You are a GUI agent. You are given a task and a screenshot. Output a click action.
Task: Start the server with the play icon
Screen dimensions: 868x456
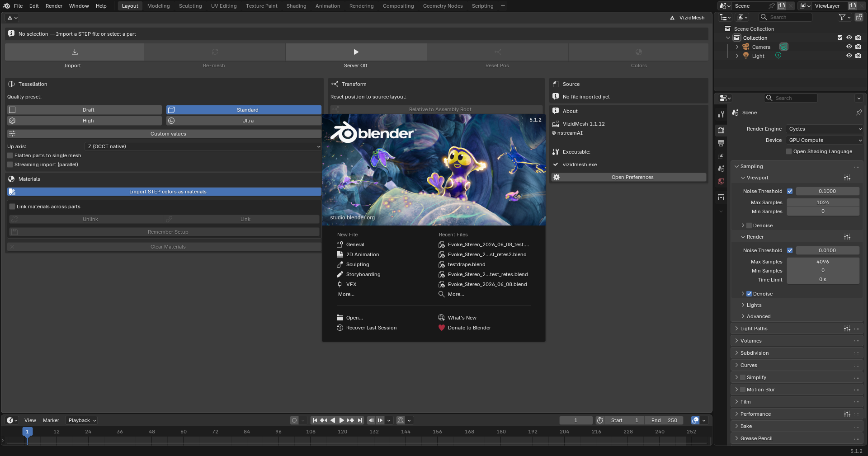pyautogui.click(x=356, y=52)
